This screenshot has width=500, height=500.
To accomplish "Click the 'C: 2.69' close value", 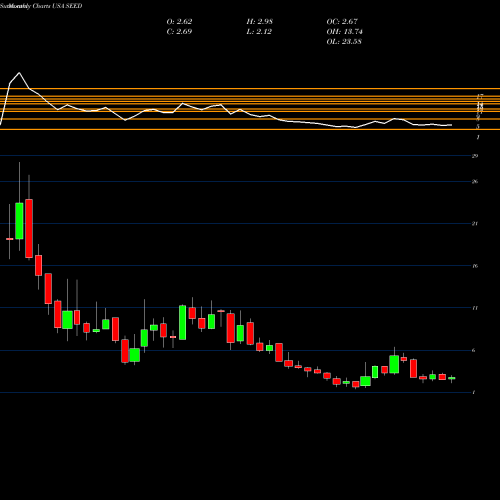I will tap(179, 31).
